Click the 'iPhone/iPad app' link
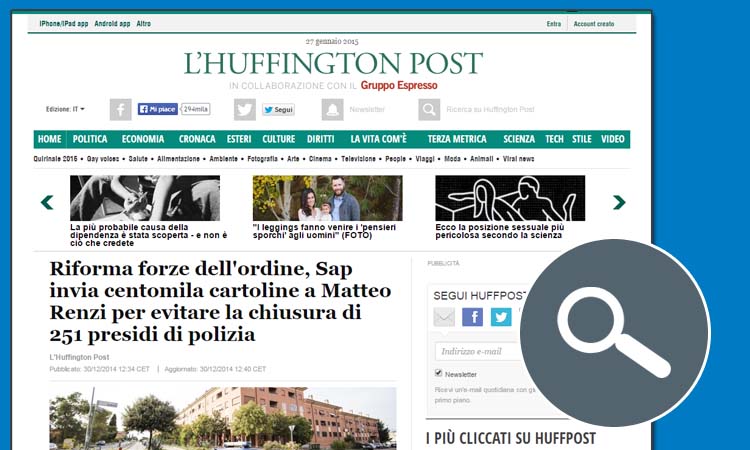 [x=64, y=23]
